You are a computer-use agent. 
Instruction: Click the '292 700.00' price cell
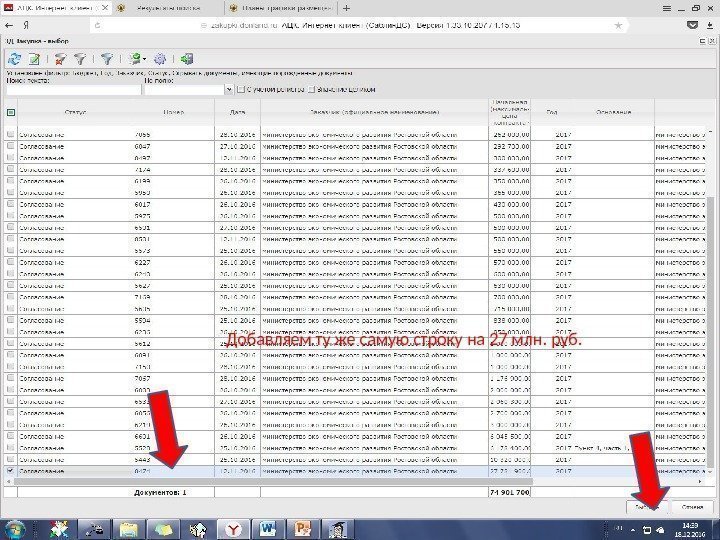coord(511,146)
